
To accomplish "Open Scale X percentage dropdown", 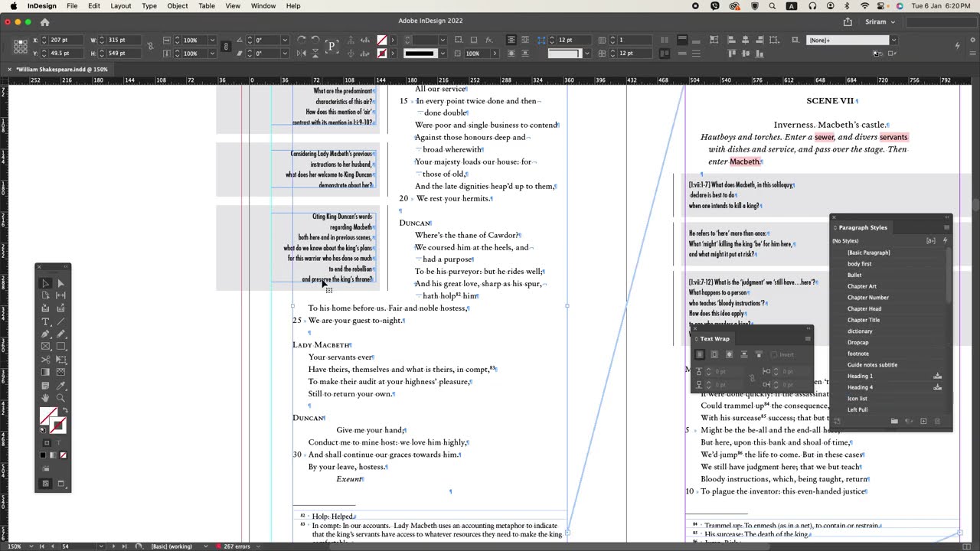I will point(212,40).
